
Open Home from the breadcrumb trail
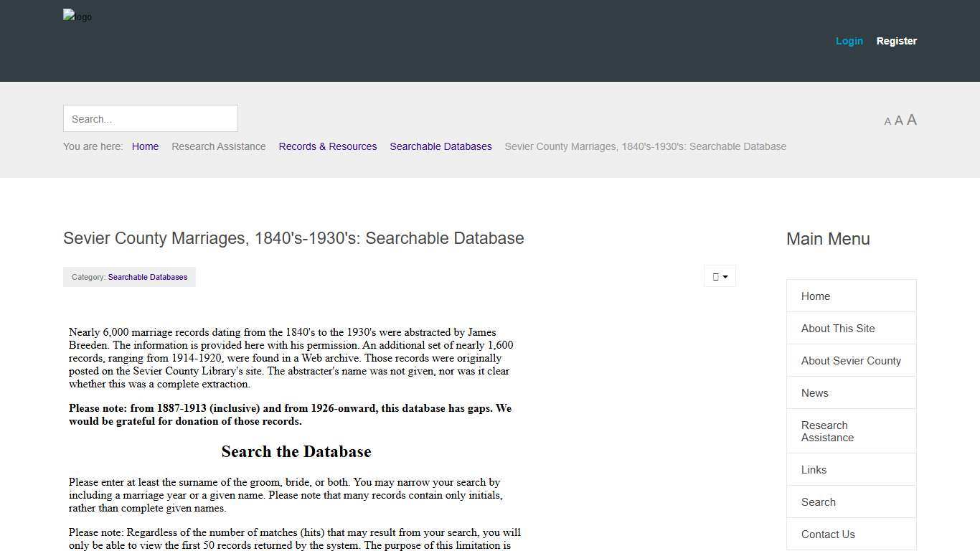click(x=145, y=146)
